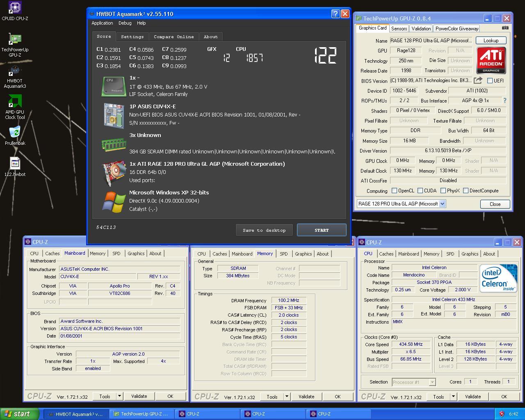Open the About tab in Aquamark

tap(211, 37)
